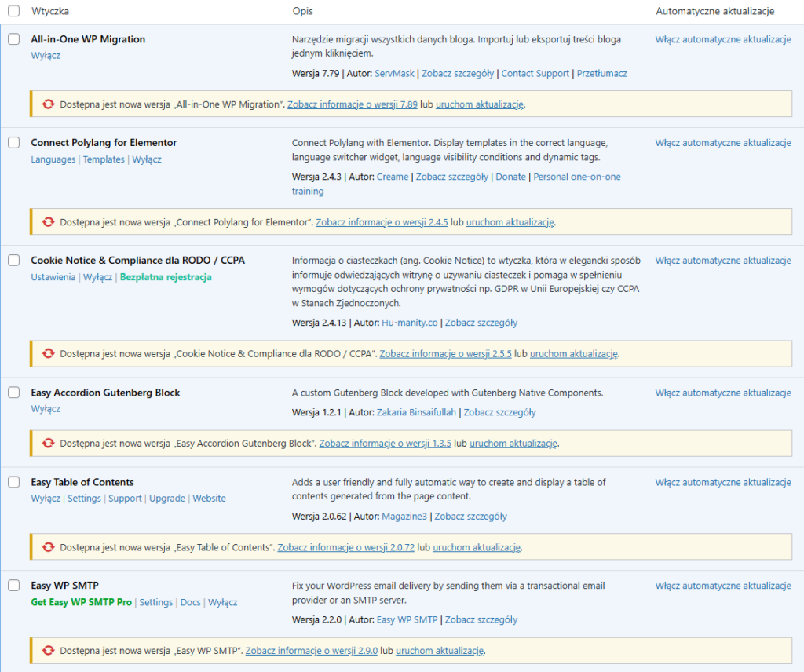Select the All-in-One WP Migration checkbox

pyautogui.click(x=14, y=39)
